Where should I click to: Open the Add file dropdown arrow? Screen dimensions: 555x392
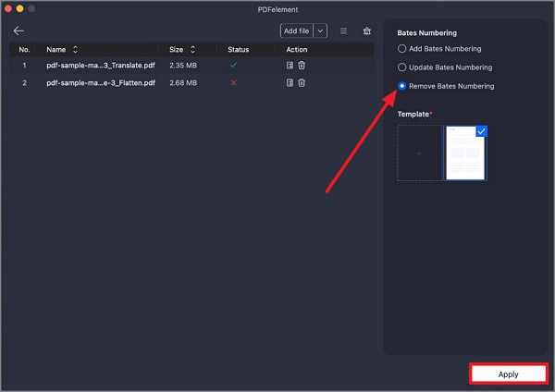pyautogui.click(x=320, y=31)
